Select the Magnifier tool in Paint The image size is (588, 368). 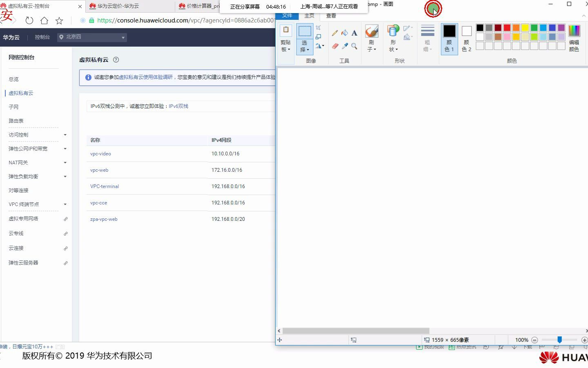354,46
